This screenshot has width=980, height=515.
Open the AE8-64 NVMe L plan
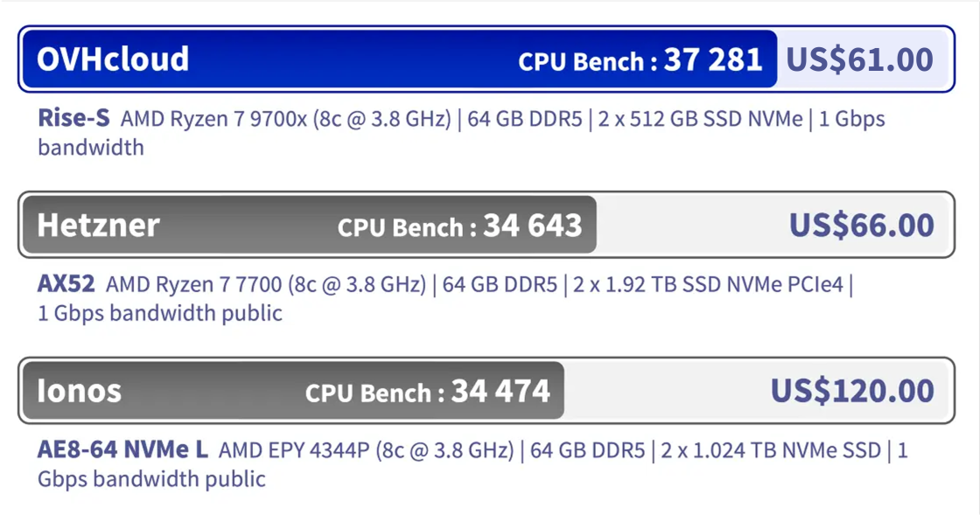pyautogui.click(x=122, y=450)
